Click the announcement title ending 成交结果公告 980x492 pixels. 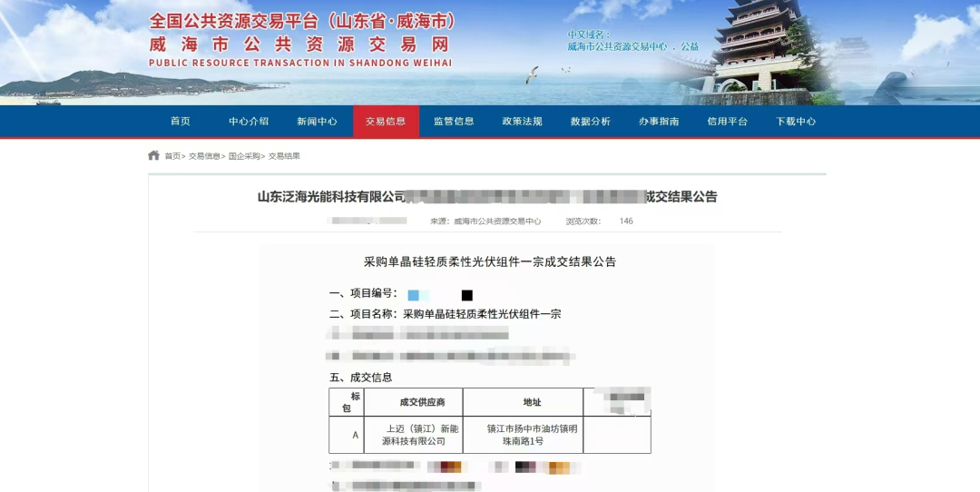click(487, 197)
